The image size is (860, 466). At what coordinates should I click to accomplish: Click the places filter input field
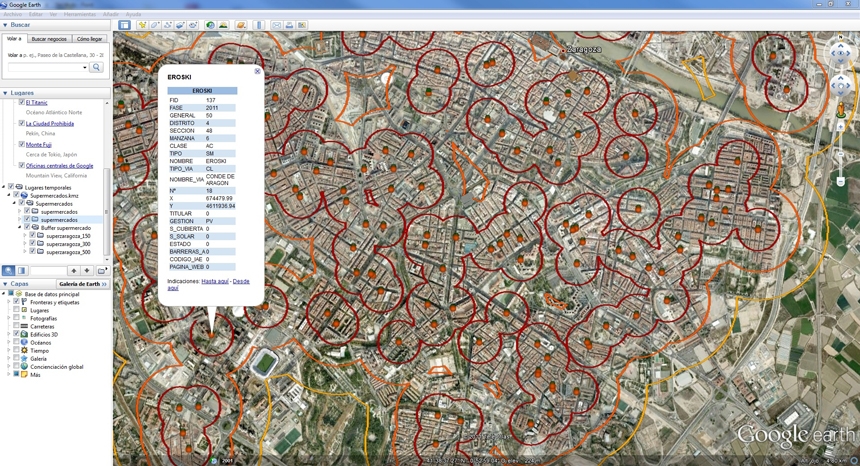(48, 270)
